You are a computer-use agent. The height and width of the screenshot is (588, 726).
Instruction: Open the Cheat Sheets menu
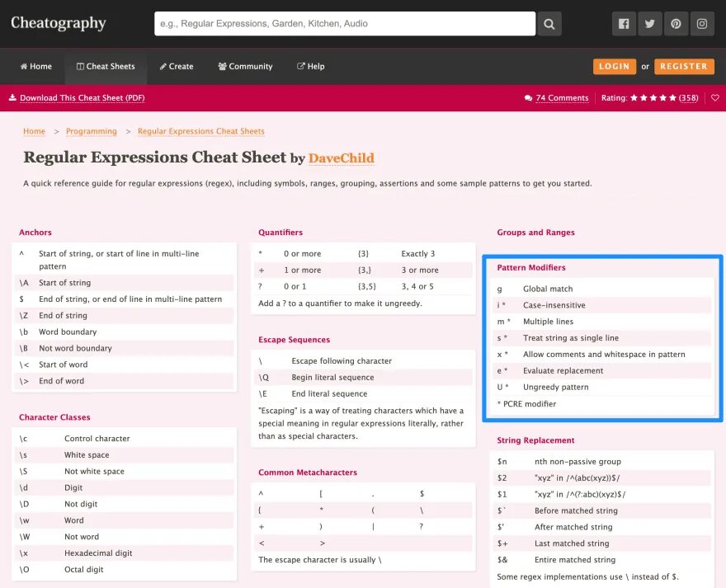click(106, 66)
